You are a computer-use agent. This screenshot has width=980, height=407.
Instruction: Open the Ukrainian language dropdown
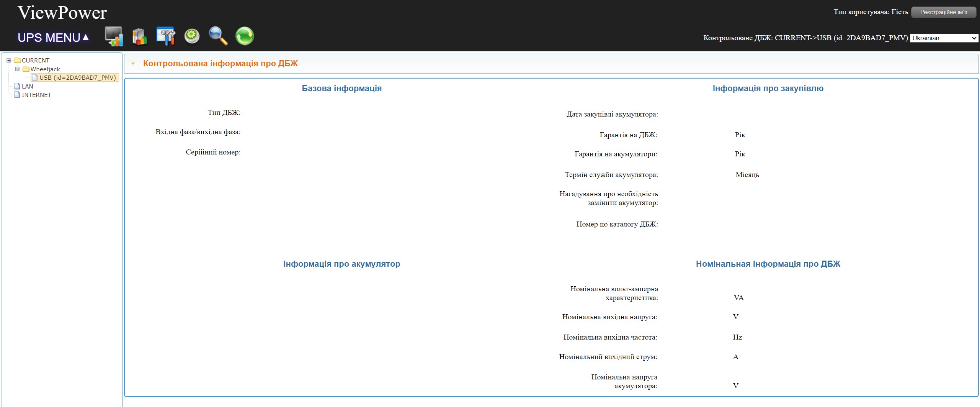click(944, 38)
